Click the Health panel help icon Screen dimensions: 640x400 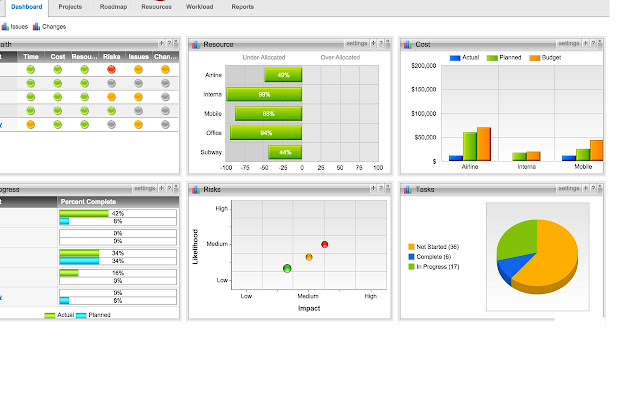tap(169, 43)
